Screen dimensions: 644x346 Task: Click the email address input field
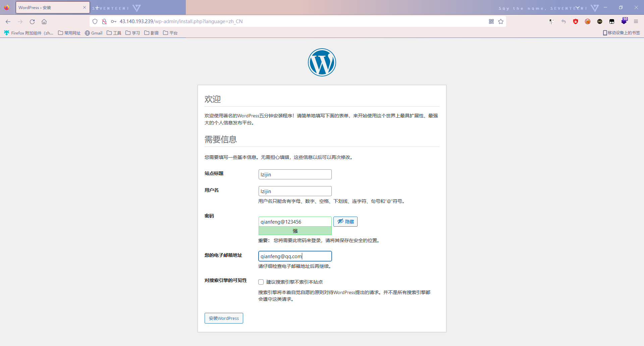click(x=295, y=256)
